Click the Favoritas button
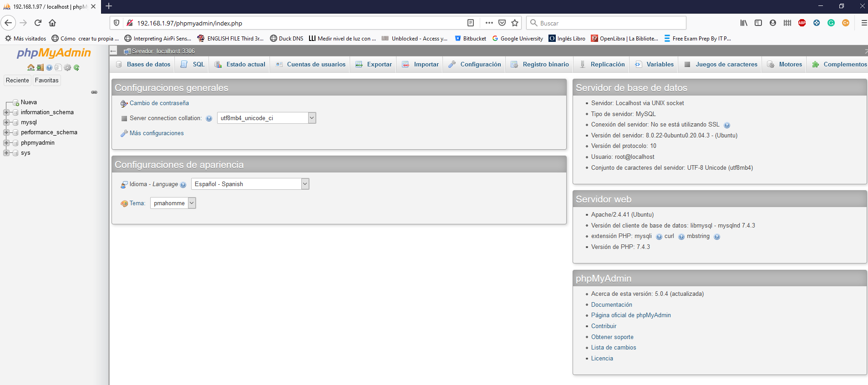 (x=46, y=80)
